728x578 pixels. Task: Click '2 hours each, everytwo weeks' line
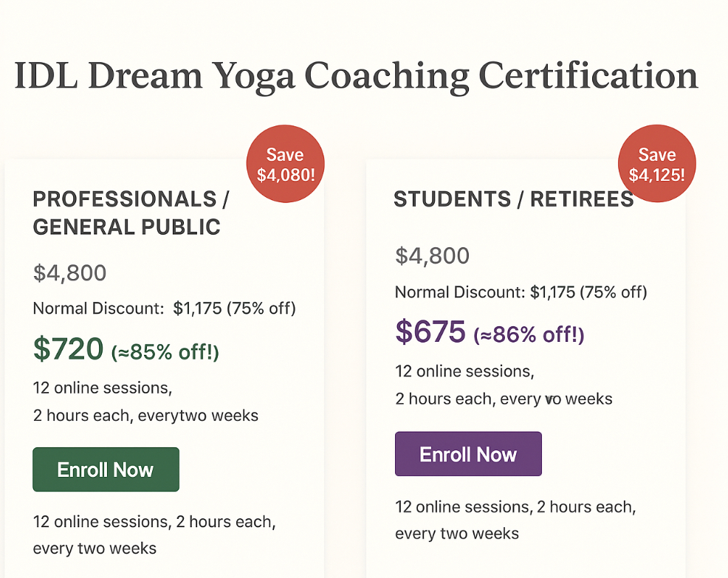(x=145, y=416)
